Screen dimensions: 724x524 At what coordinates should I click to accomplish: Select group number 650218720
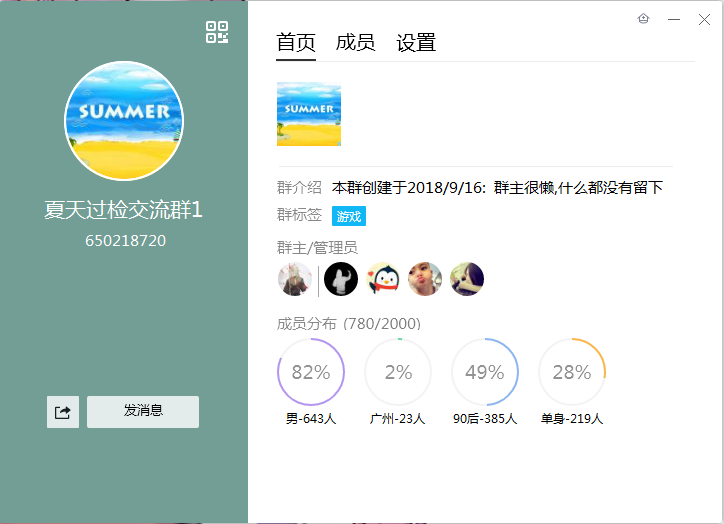pyautogui.click(x=125, y=241)
